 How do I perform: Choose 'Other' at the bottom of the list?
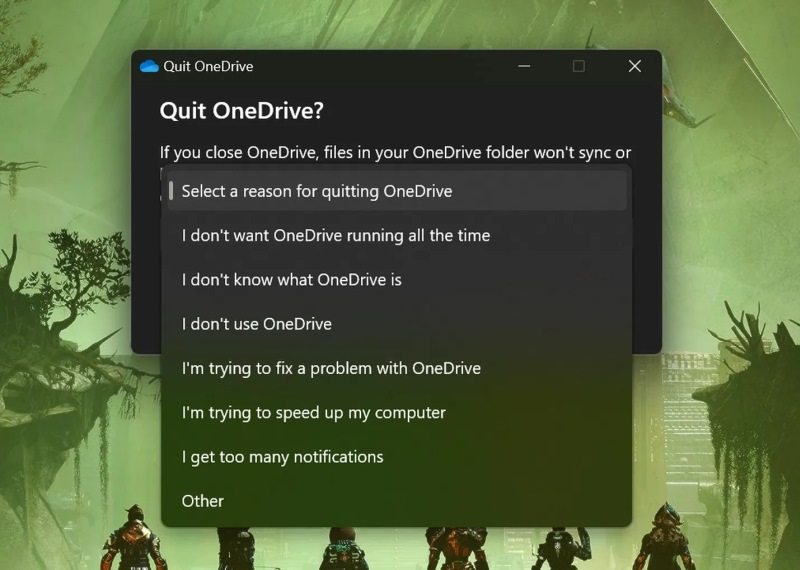point(397,501)
